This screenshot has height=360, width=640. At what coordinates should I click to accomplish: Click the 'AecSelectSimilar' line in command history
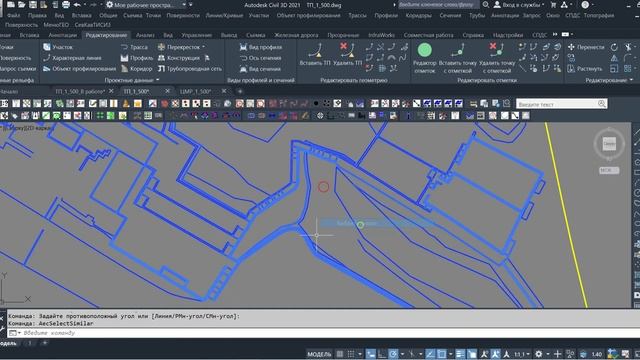click(x=51, y=323)
